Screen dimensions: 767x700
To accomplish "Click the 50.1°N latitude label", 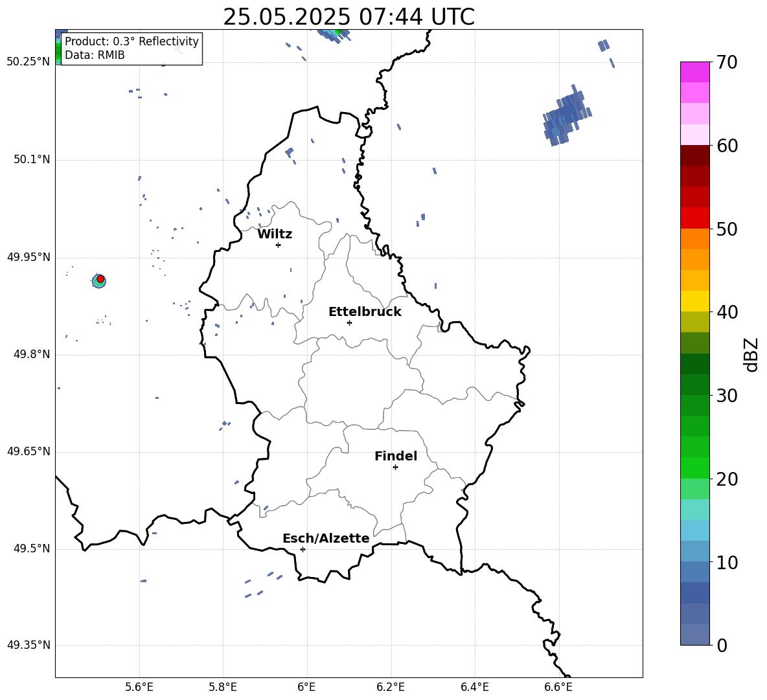I will tap(32, 159).
